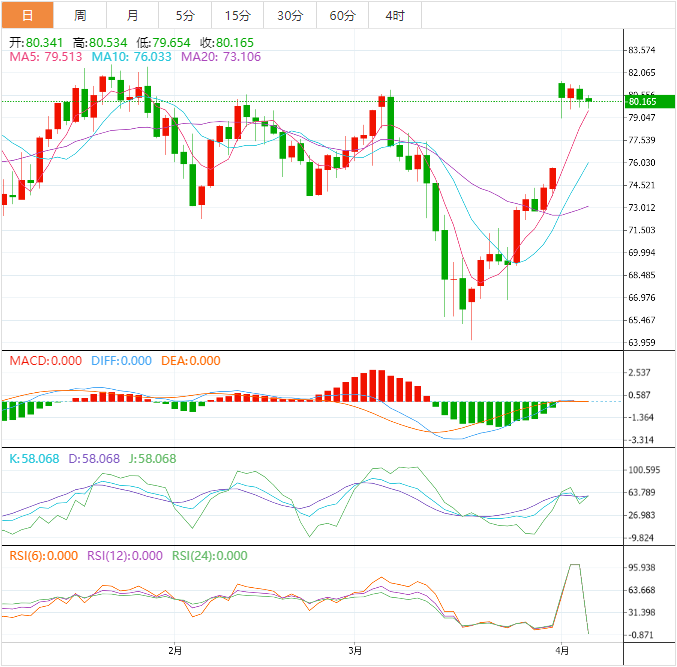Click the MA10 moving average label
Viewport: 677px width, 667px height.
(131, 57)
